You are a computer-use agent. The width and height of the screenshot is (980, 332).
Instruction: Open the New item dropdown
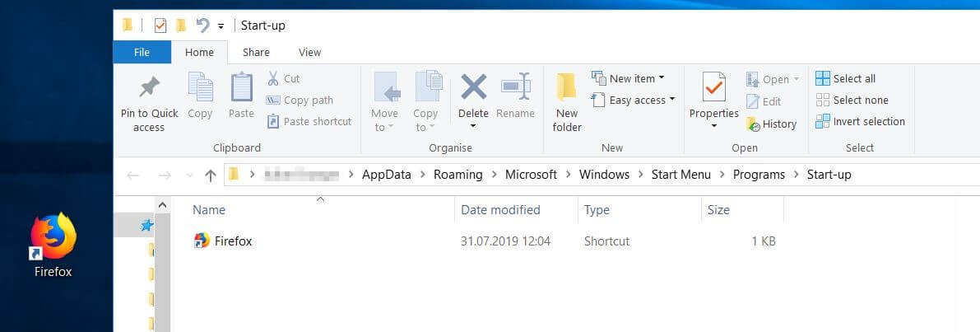point(628,78)
